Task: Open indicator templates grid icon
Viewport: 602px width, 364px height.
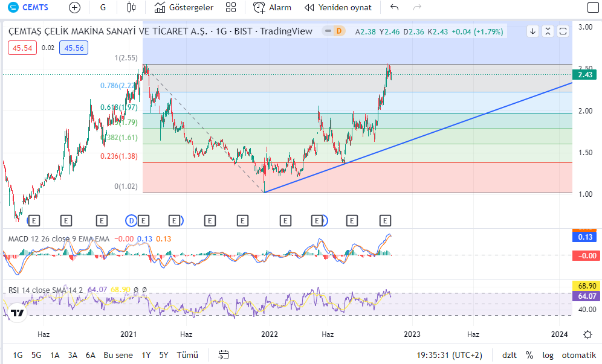Action: click(x=231, y=7)
